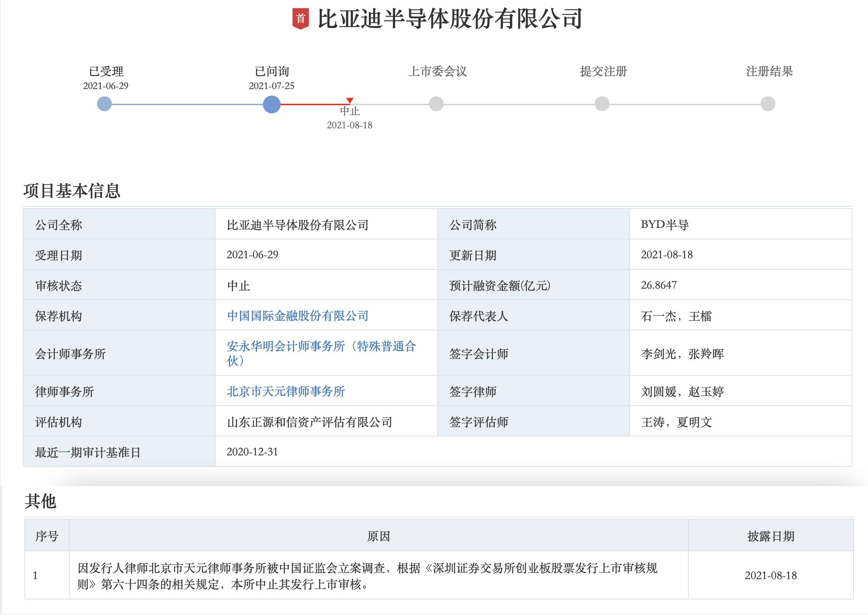Open the 北京市天元律师事务所 link
The width and height of the screenshot is (868, 615).
pos(286,391)
